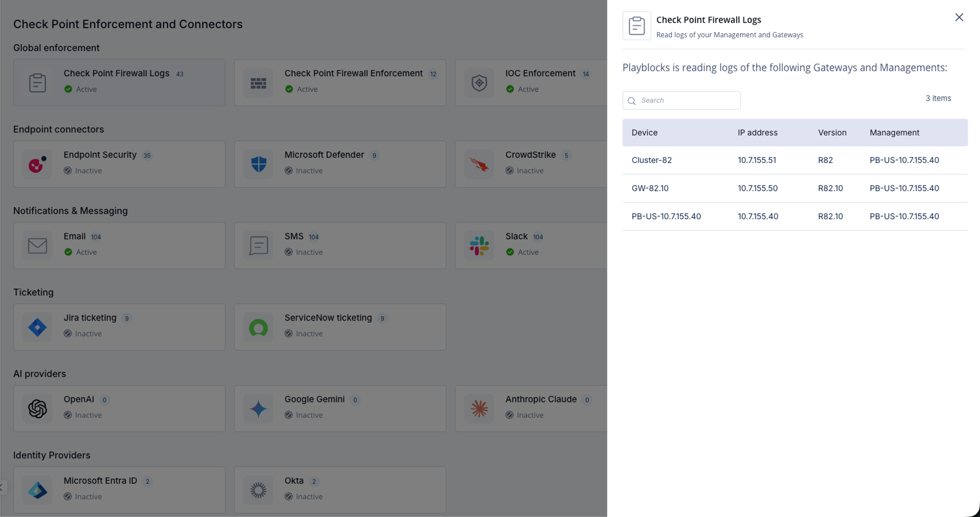This screenshot has width=980, height=517.
Task: Click the 35 badge on Endpoint Security
Action: [x=147, y=156]
